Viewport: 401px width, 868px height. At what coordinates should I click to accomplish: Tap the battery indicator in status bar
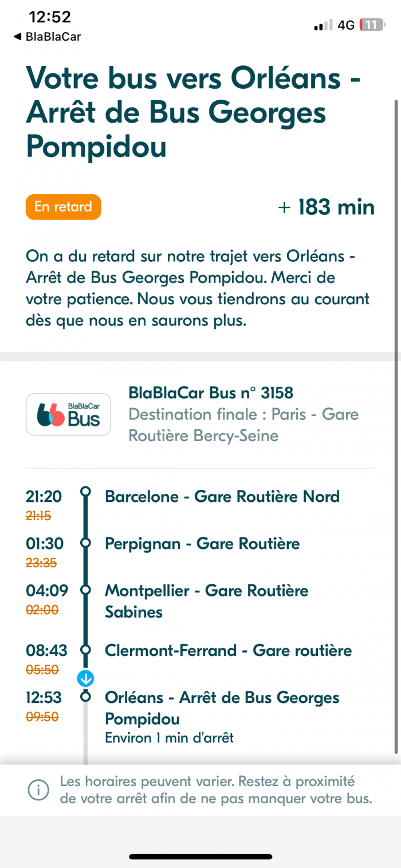pos(372,25)
